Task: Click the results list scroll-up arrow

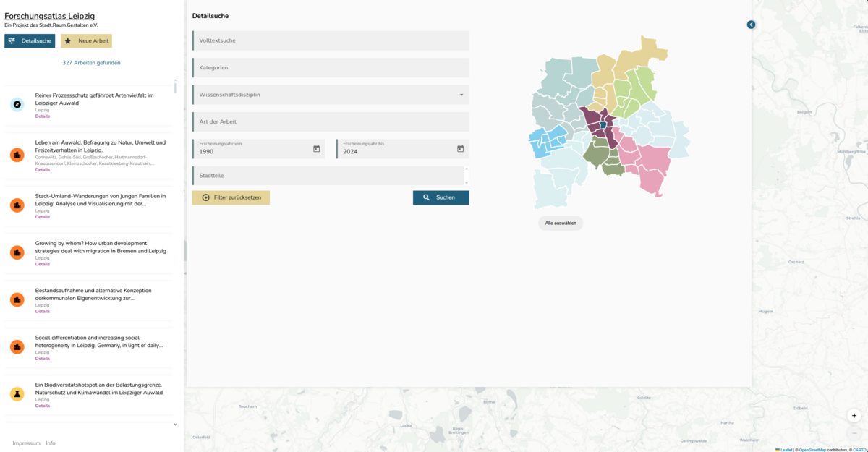Action: coord(175,81)
